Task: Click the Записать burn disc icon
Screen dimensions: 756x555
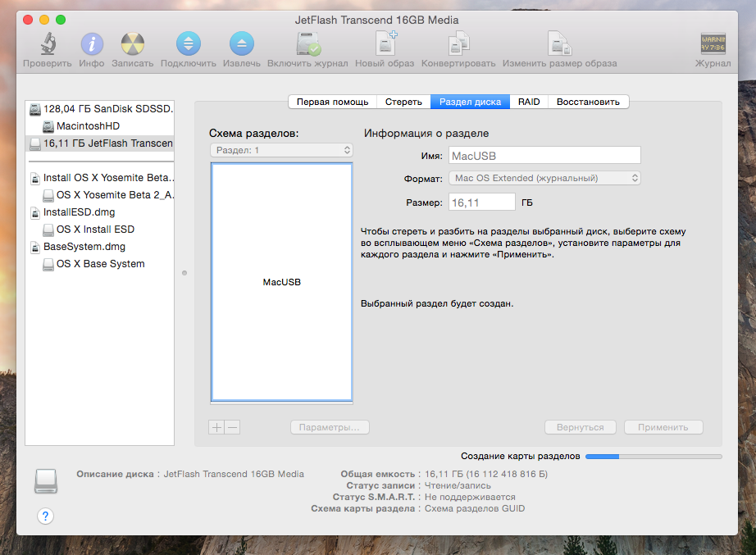Action: [133, 44]
